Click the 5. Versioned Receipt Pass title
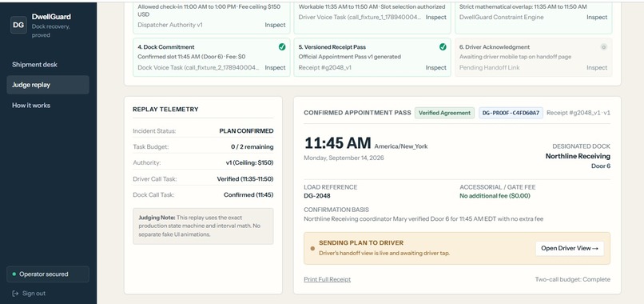Screen dimensions: 644x304 pyautogui.click(x=332, y=47)
